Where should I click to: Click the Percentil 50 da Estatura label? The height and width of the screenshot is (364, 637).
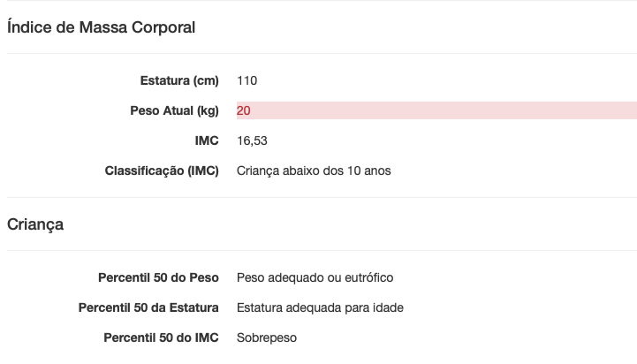(148, 307)
